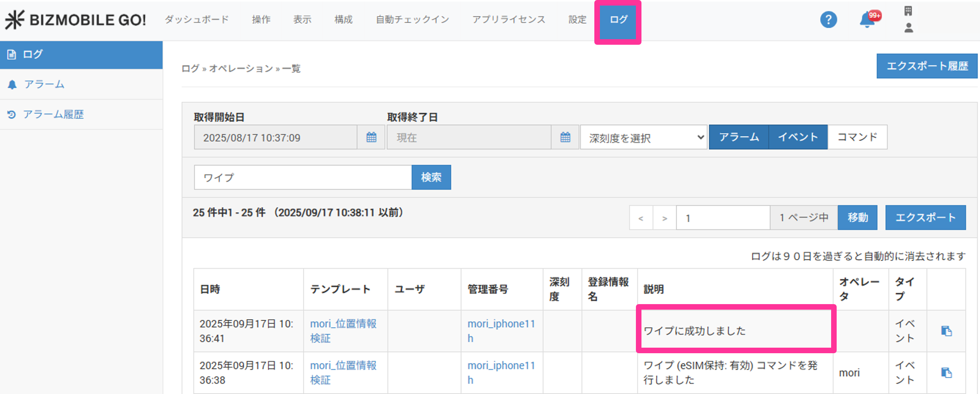Open the エクスポート履歴 button
This screenshot has width=980, height=394.
tap(927, 66)
